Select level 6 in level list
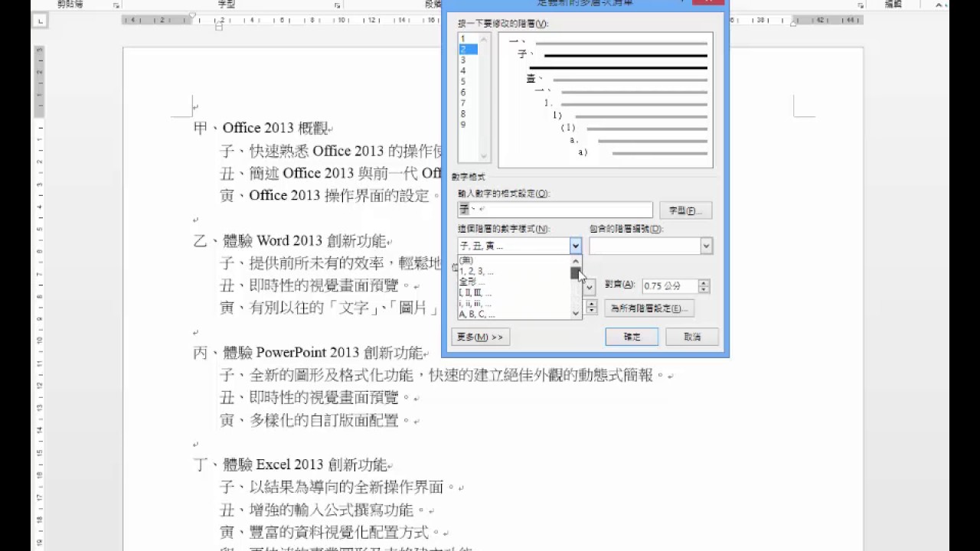980x551 pixels. pyautogui.click(x=468, y=92)
